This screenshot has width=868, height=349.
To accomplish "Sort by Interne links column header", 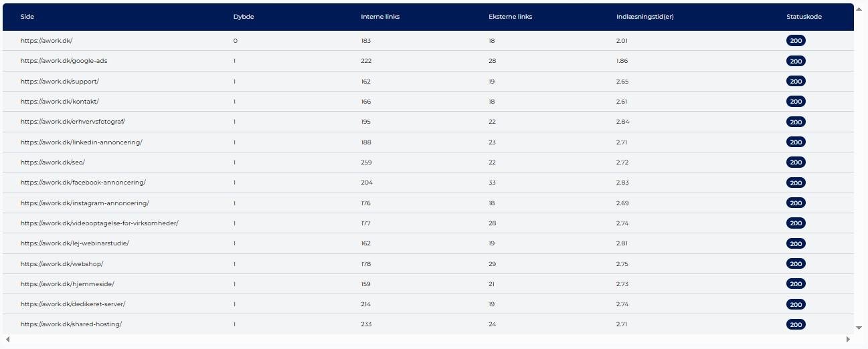I will (x=380, y=17).
